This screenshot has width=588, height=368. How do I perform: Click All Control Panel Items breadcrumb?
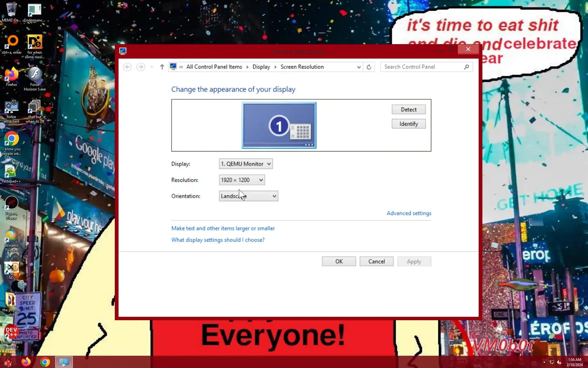click(x=214, y=67)
